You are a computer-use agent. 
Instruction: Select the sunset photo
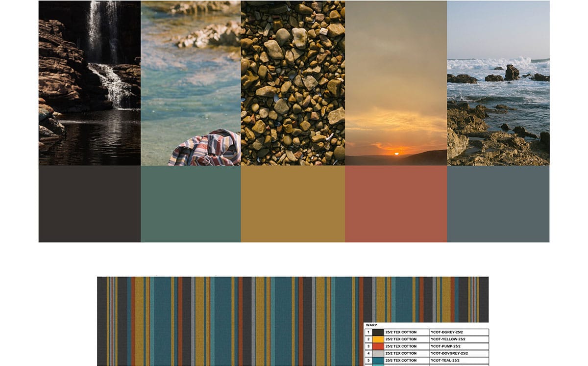[396, 83]
